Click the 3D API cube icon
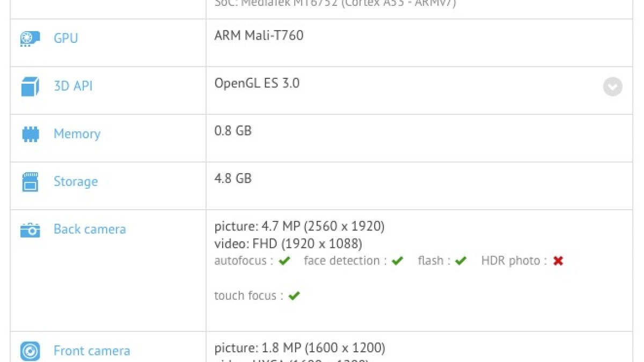The image size is (644, 362). [30, 86]
